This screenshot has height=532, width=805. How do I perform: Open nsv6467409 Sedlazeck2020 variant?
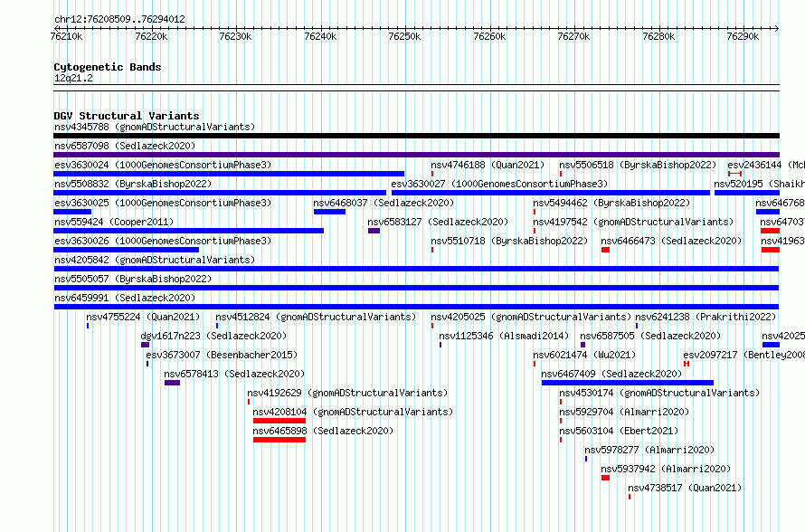(x=612, y=374)
